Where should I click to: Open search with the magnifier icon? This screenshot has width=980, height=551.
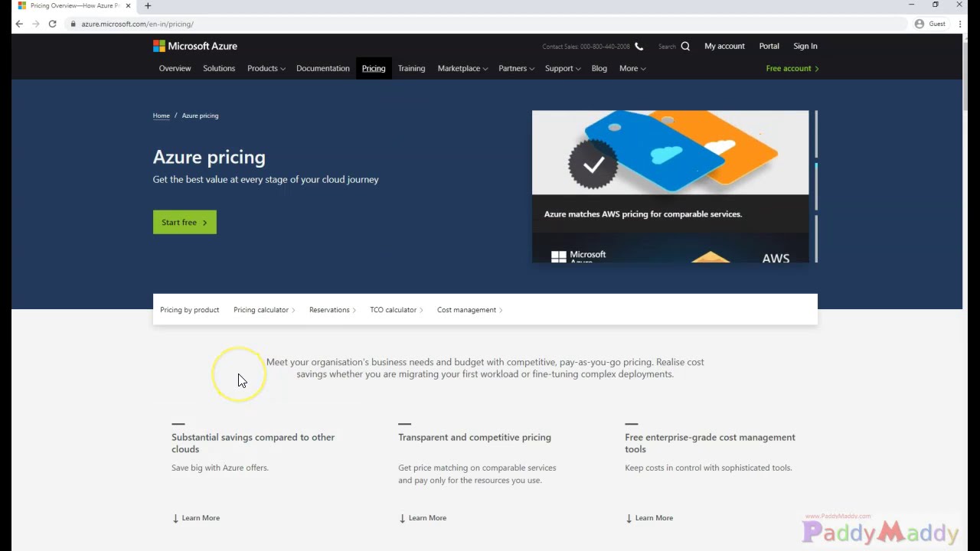(x=685, y=46)
